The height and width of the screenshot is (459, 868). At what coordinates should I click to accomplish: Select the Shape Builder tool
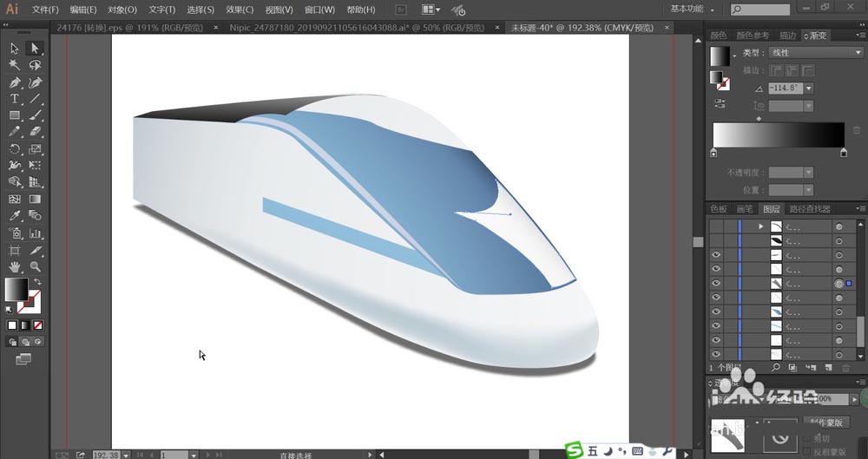[x=15, y=182]
